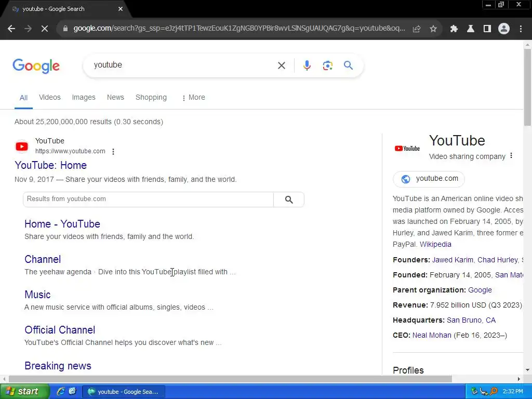View site information lock icon
Viewport: 532px width, 399px height.
click(x=65, y=29)
